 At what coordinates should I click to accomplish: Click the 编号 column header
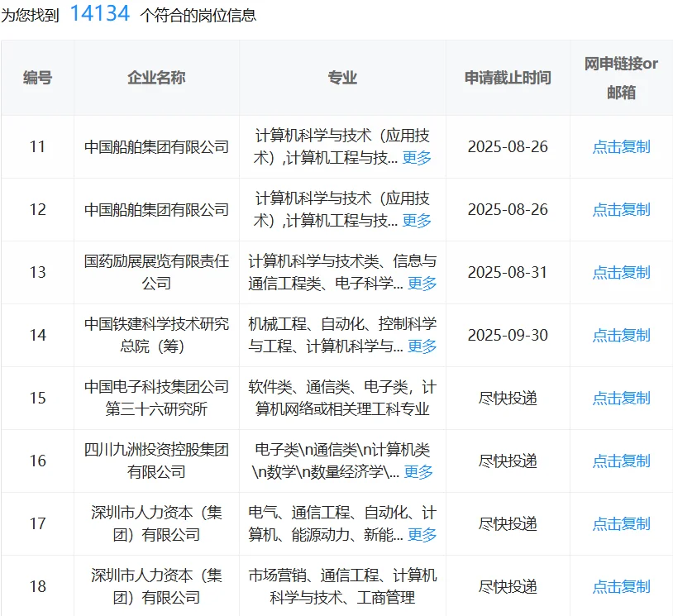click(x=37, y=78)
